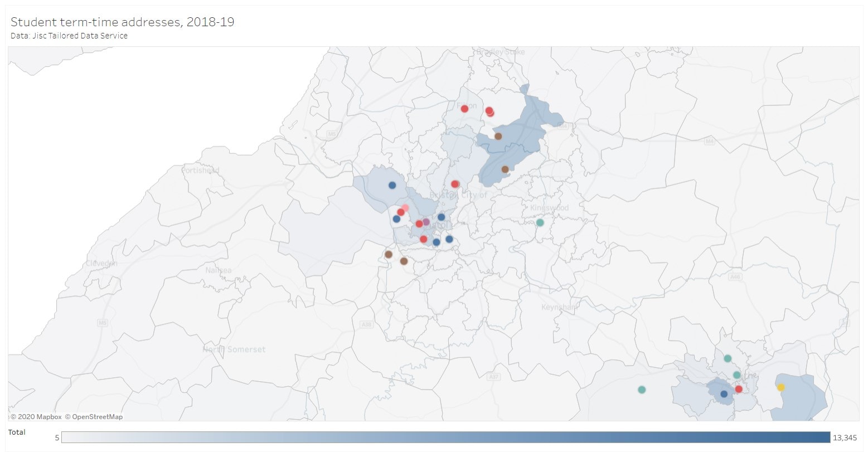Click the '5' legend minimum value
The height and width of the screenshot is (452, 868).
[56, 437]
